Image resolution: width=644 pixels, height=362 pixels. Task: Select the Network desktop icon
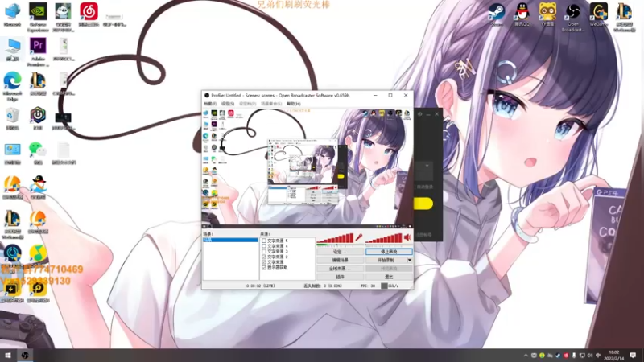click(x=12, y=14)
